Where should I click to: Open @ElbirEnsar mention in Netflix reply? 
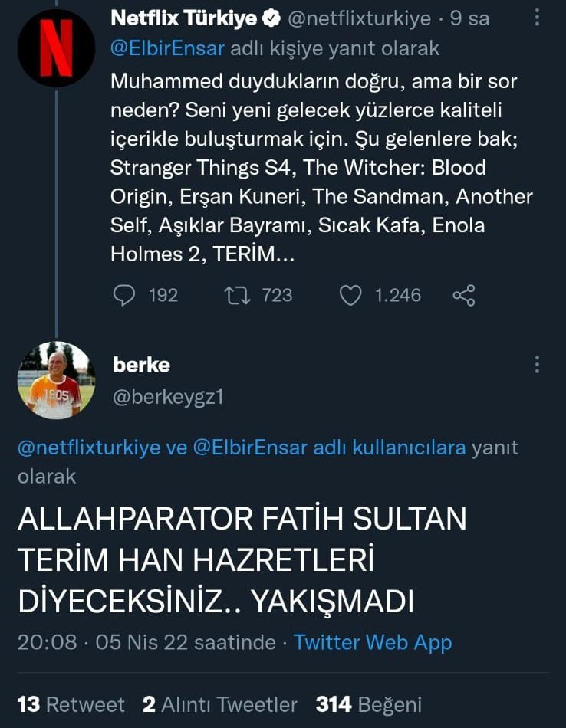168,48
